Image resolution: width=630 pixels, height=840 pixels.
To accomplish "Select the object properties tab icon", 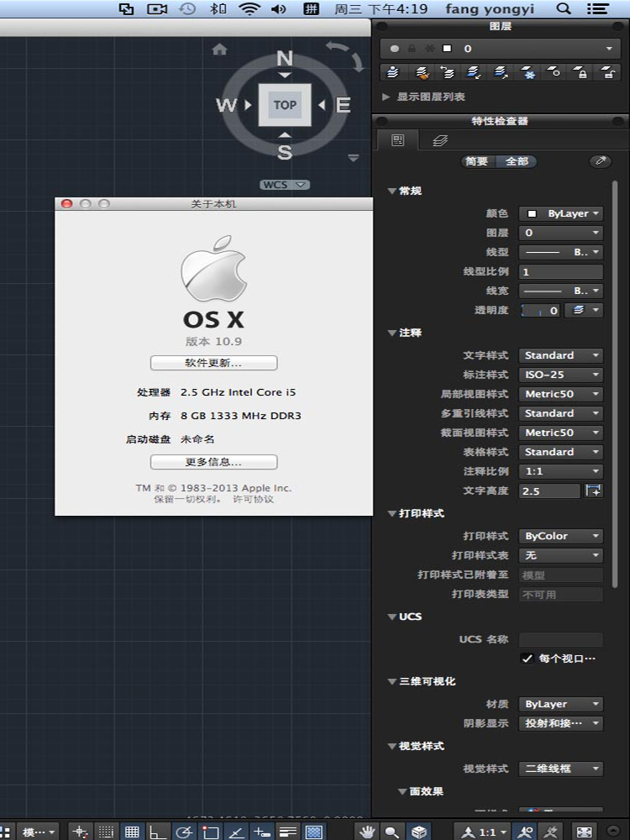I will click(x=398, y=140).
